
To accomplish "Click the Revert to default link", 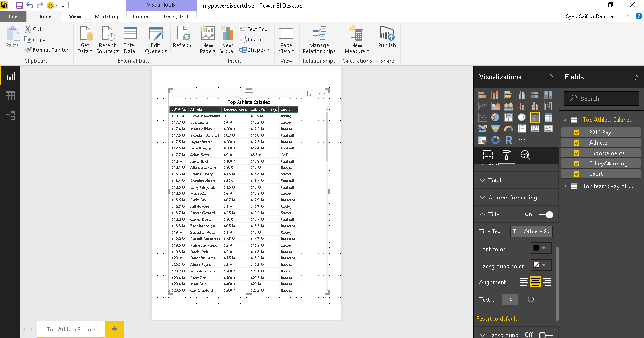I will pyautogui.click(x=496, y=318).
